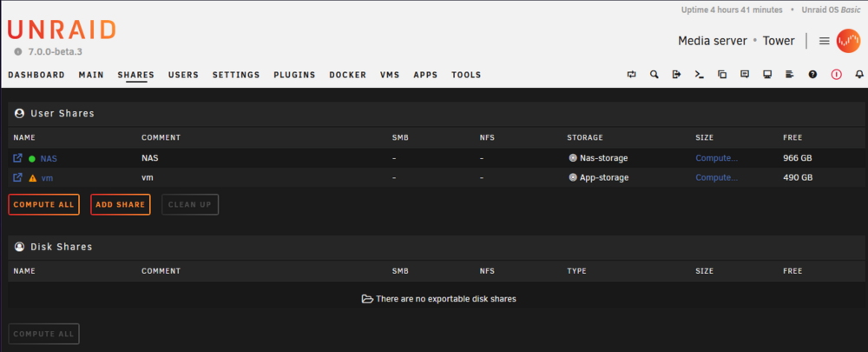Click the info icon beside 7.0.0-beta.3
The width and height of the screenshot is (868, 352).
pos(17,51)
